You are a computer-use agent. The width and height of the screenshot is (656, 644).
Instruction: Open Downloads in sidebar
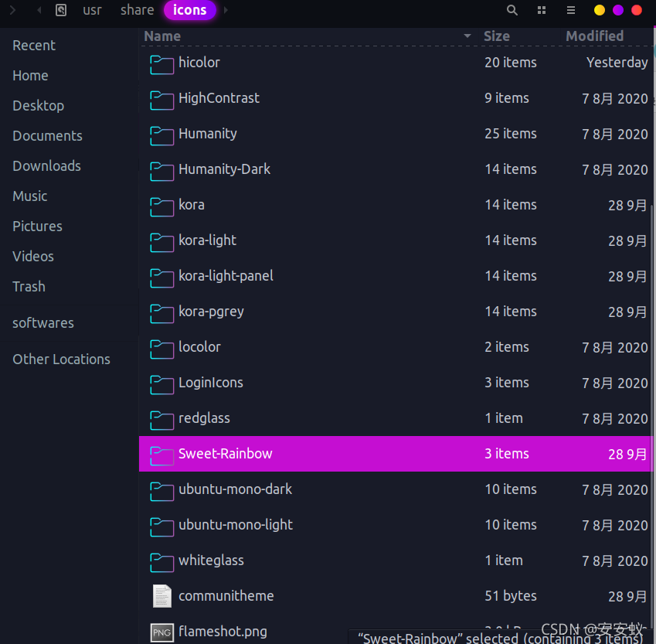(46, 165)
